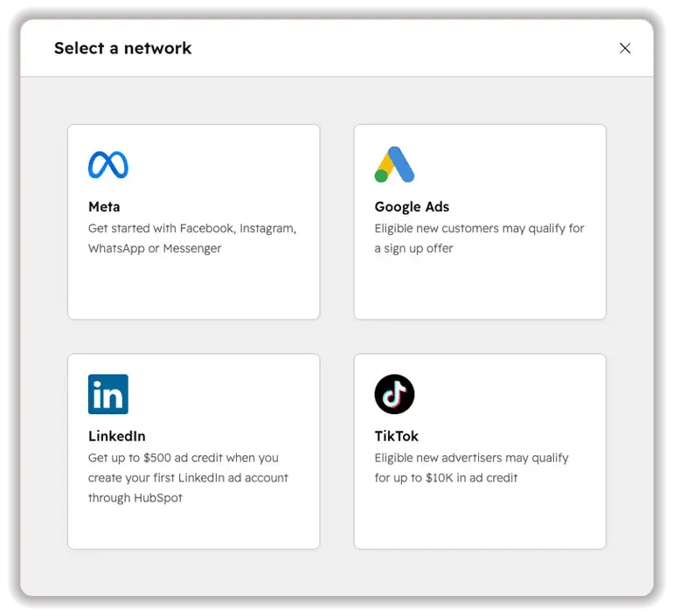Click the Google Ads logo icon

tap(394, 165)
